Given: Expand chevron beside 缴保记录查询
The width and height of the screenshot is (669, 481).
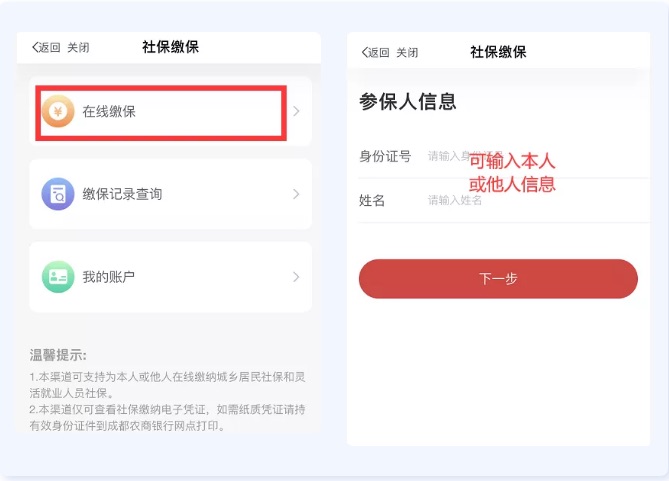Looking at the screenshot, I should click(x=297, y=194).
